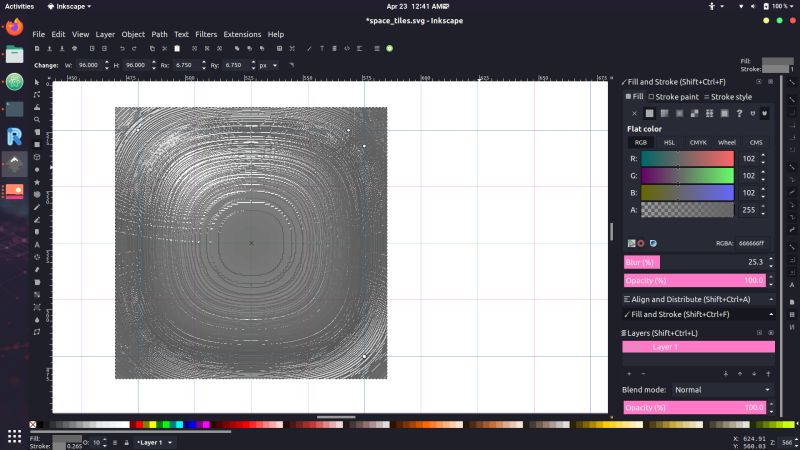Choose flat color paint type

649,113
